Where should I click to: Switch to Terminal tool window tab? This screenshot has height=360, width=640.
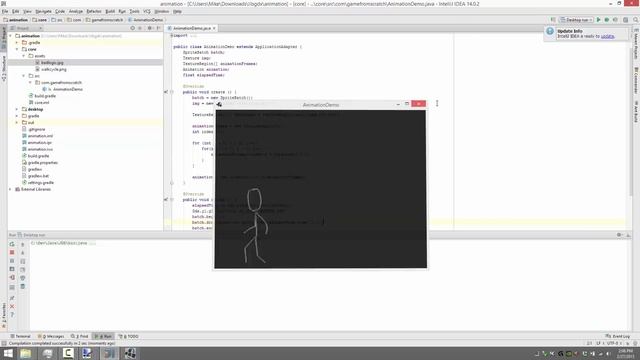20,336
